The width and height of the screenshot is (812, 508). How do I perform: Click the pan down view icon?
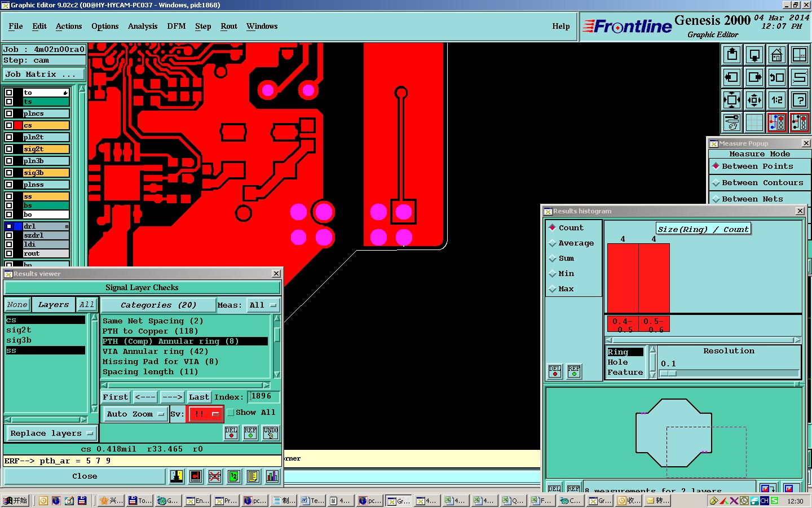pyautogui.click(x=754, y=55)
